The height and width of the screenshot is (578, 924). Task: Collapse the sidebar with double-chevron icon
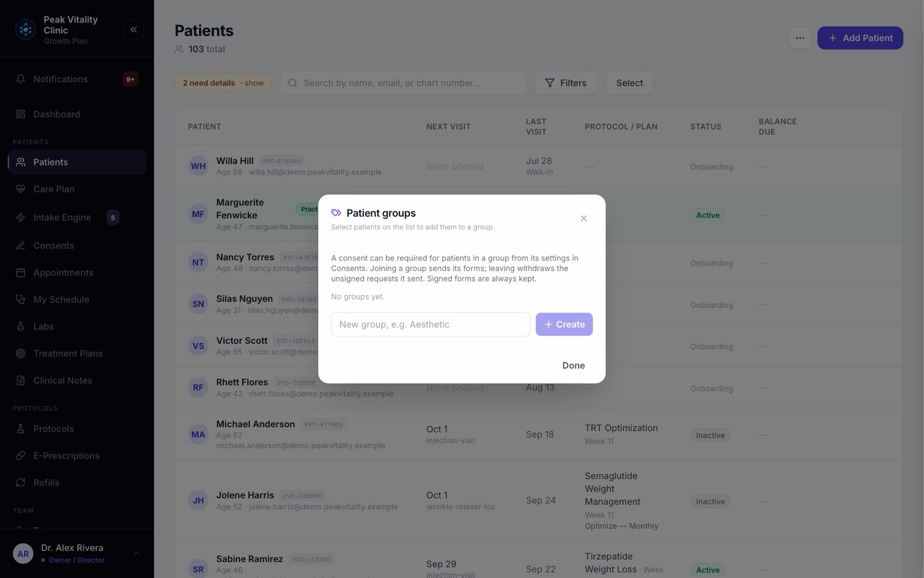point(133,29)
